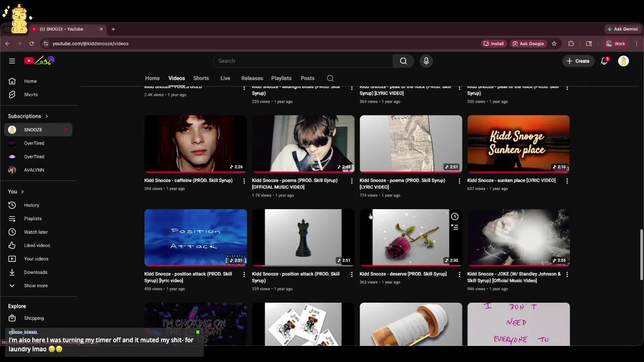This screenshot has height=362, width=644.
Task: Open browser extensions puzzle icon
Action: tap(571, 44)
